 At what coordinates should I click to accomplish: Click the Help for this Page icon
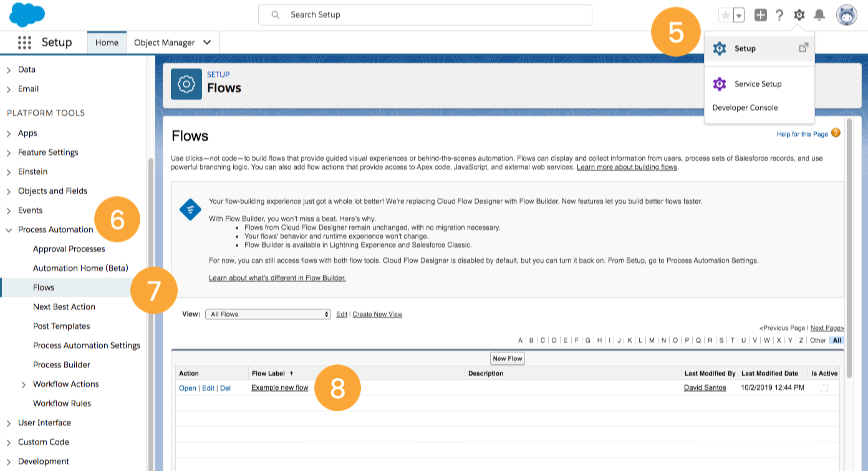click(836, 133)
